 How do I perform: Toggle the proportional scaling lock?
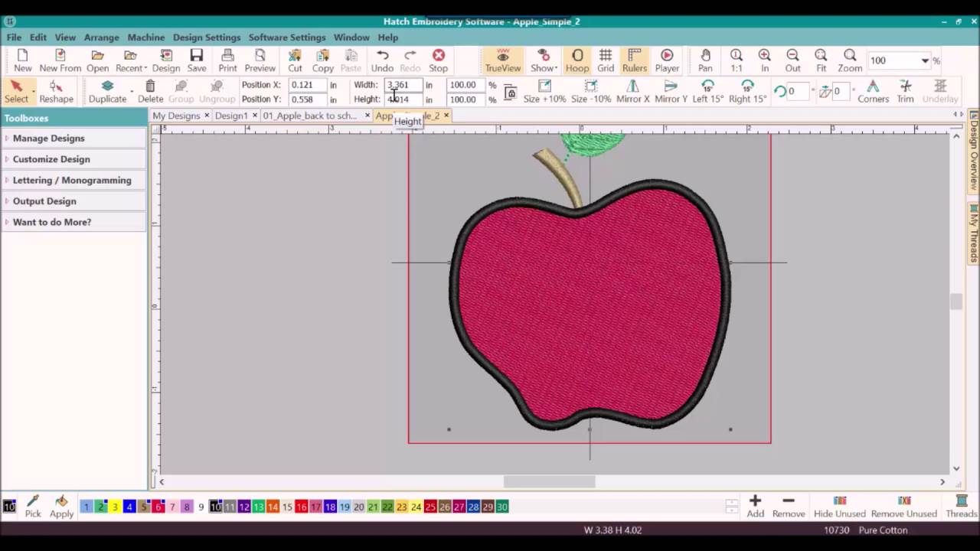[x=510, y=93]
